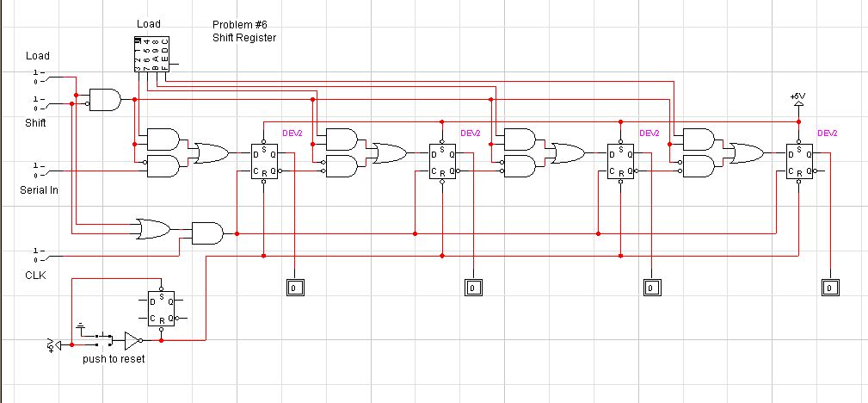The image size is (868, 403).
Task: Select the OR gate feeding rightmost flip-flop
Action: tap(746, 153)
